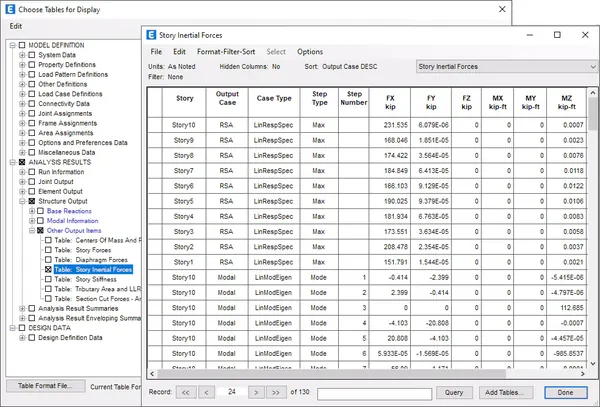Open the File menu in Story Inertial Forces
This screenshot has width=600, height=407.
click(x=156, y=52)
